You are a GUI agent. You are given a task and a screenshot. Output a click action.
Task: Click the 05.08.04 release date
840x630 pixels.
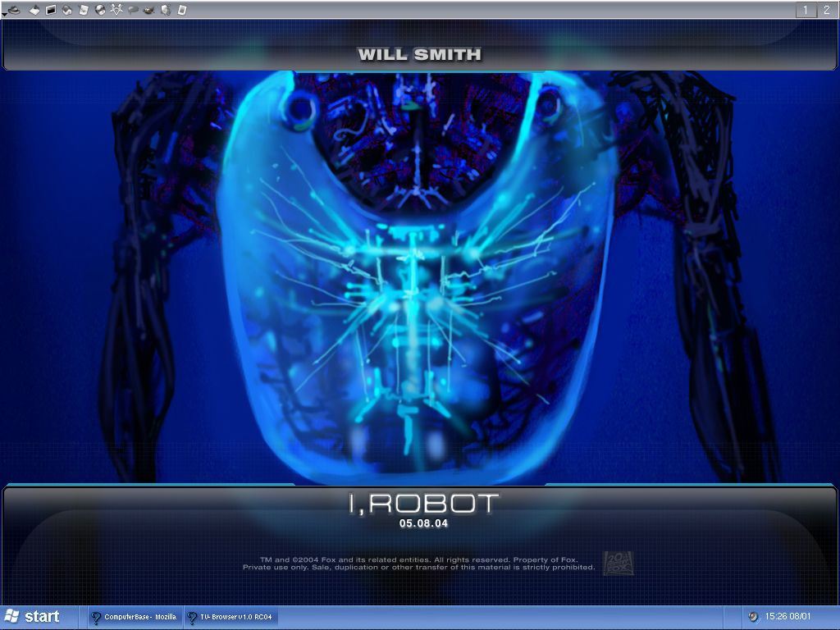423,523
